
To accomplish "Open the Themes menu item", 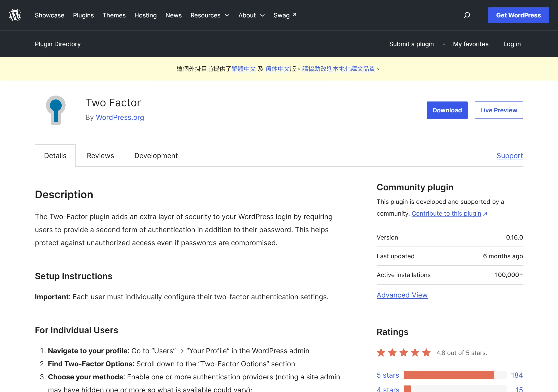I will [114, 15].
